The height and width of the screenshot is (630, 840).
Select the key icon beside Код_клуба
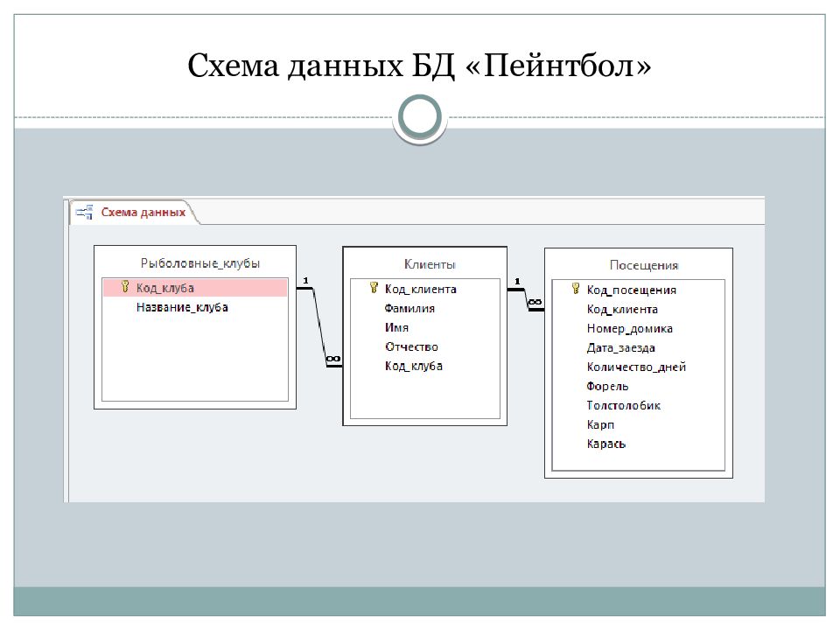pos(125,287)
